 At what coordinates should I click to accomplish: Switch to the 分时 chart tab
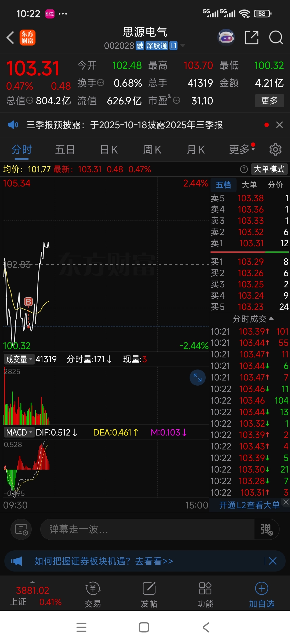tap(22, 149)
